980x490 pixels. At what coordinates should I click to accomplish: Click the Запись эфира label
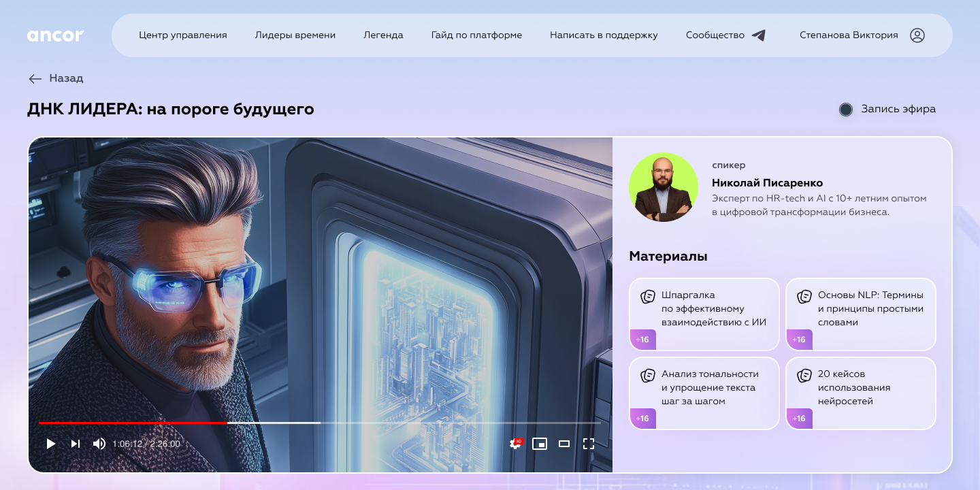898,109
